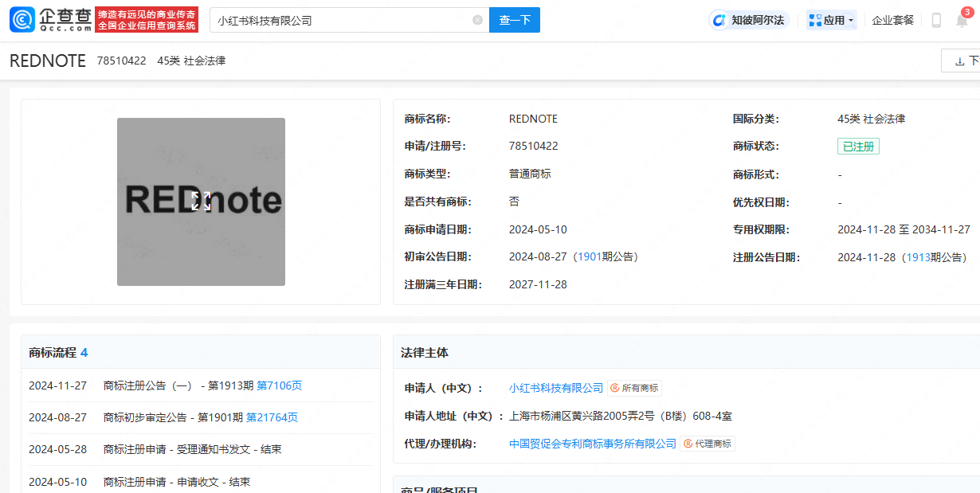Clear the search box with the X icon
This screenshot has width=980, height=493.
tap(477, 20)
